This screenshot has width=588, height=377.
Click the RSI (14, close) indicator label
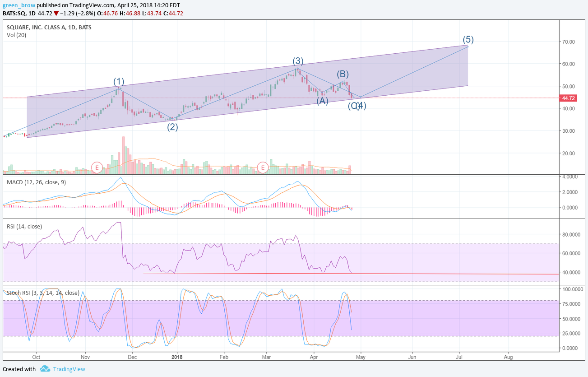[x=24, y=226]
